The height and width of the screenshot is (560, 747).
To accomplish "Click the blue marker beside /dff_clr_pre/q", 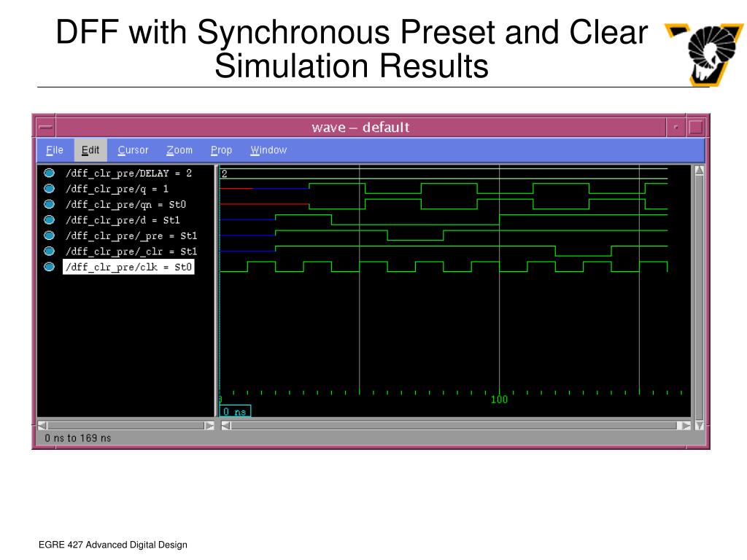I will click(x=49, y=189).
